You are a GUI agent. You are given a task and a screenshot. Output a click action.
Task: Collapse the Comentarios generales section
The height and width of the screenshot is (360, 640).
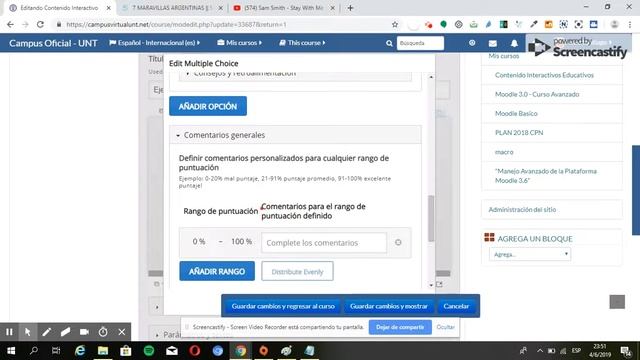[x=296, y=135]
